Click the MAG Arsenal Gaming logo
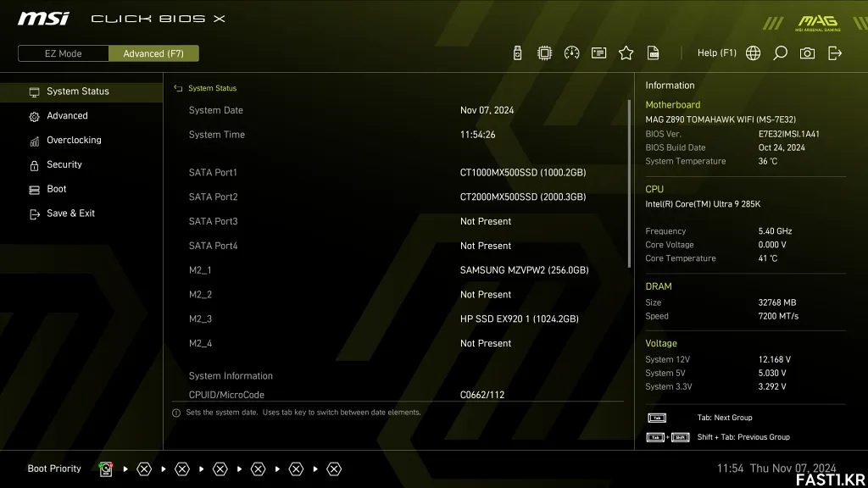Viewport: 868px width, 488px height. click(x=818, y=23)
